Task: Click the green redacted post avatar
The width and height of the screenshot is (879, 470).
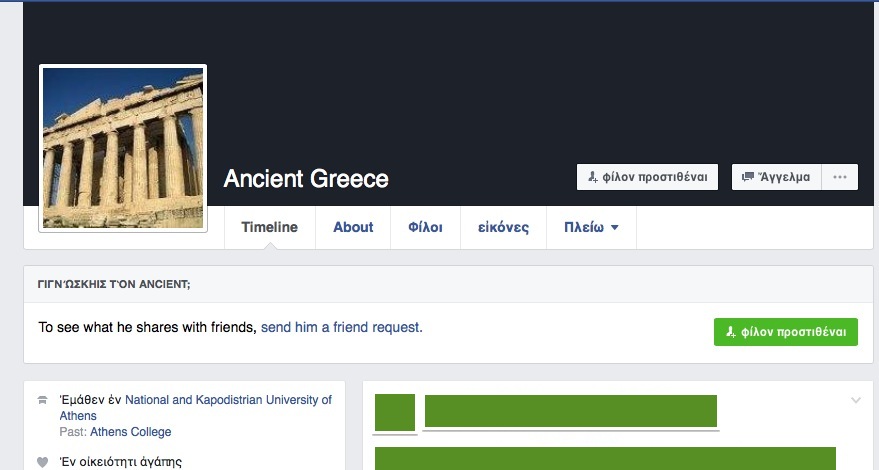Action: 395,412
